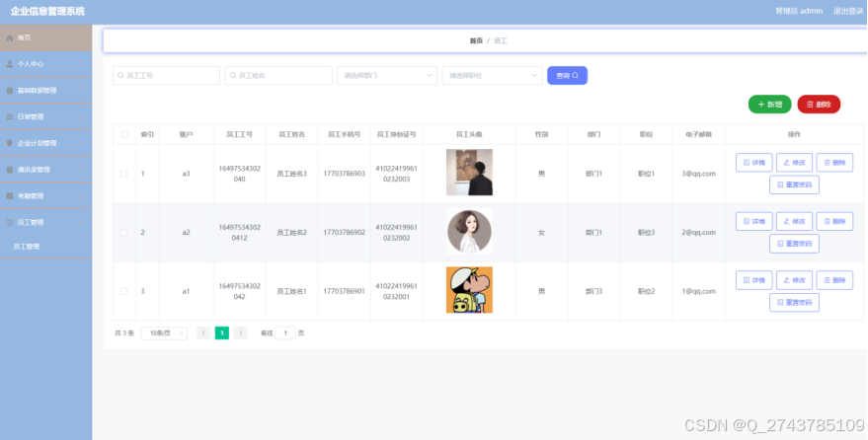Click the 操作 column header
The width and height of the screenshot is (868, 440).
point(794,135)
